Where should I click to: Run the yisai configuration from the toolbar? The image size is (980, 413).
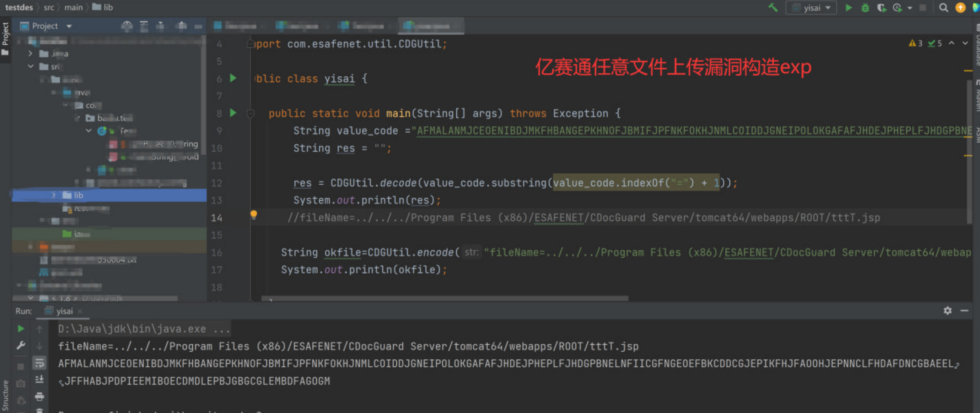(848, 8)
